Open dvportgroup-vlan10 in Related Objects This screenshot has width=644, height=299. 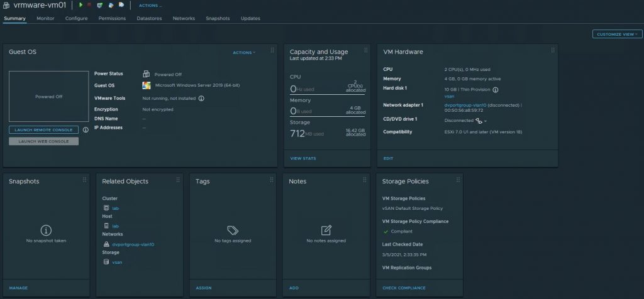click(133, 244)
